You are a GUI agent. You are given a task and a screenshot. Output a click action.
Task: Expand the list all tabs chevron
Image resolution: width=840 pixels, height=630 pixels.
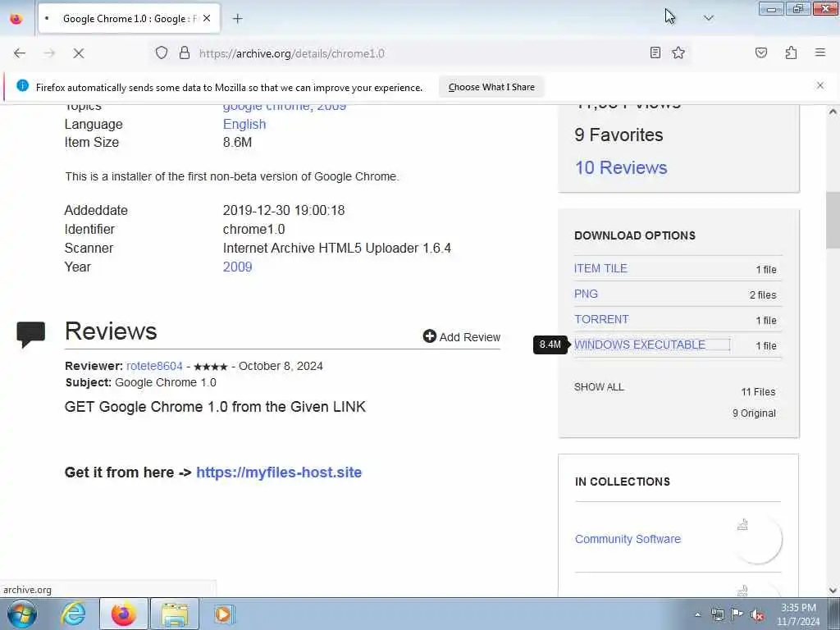point(708,18)
